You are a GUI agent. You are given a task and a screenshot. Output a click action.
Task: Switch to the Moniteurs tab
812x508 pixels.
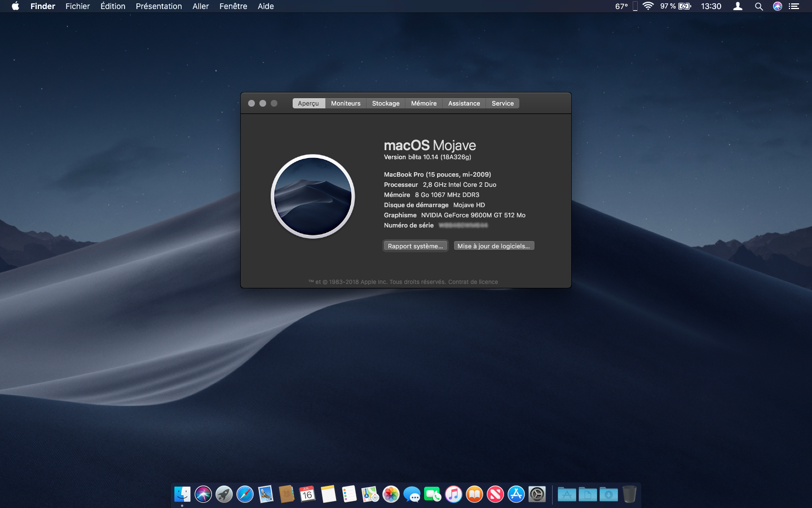click(346, 103)
